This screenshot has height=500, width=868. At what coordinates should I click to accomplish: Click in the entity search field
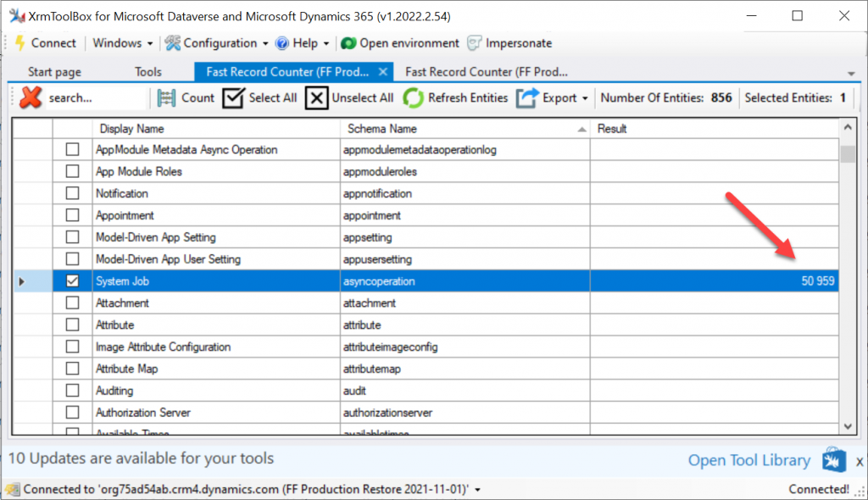[95, 98]
